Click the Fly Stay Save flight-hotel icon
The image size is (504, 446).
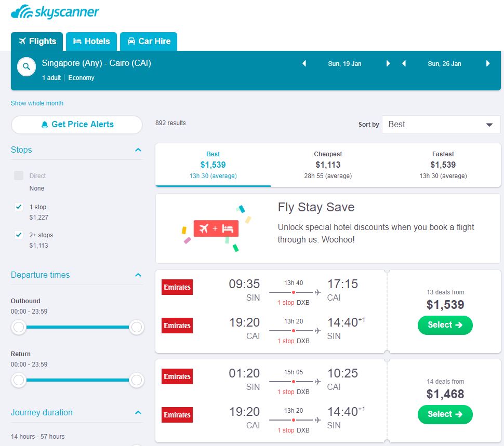(x=216, y=228)
